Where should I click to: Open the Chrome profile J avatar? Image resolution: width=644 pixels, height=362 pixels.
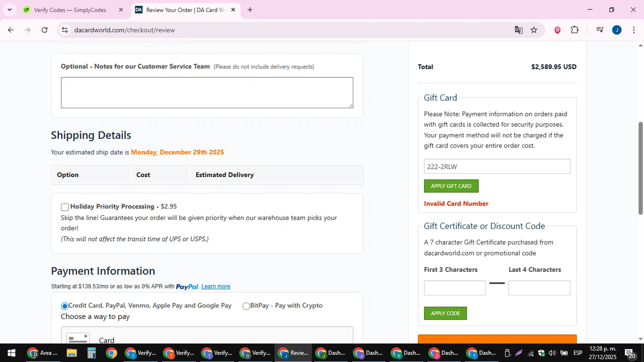(x=617, y=30)
